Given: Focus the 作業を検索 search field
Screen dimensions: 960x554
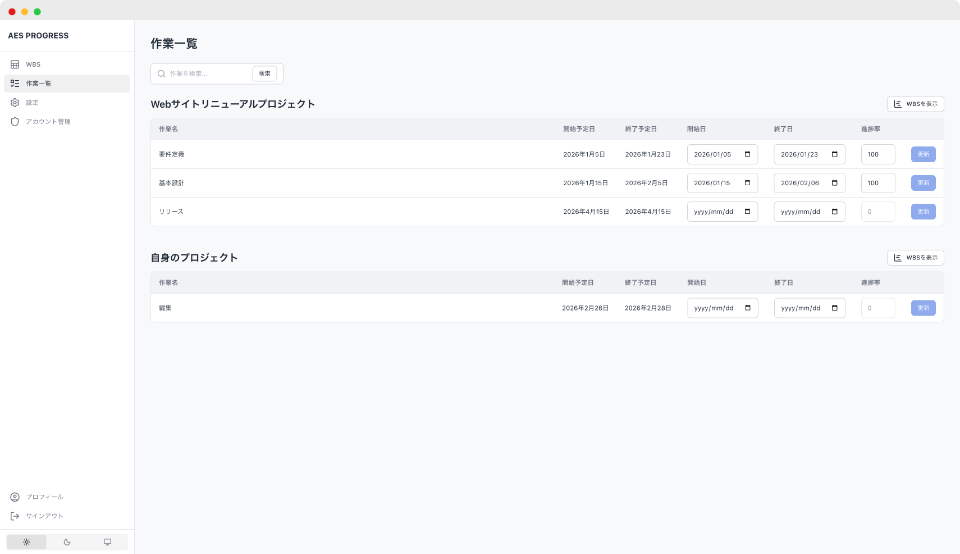Looking at the screenshot, I should pyautogui.click(x=207, y=74).
